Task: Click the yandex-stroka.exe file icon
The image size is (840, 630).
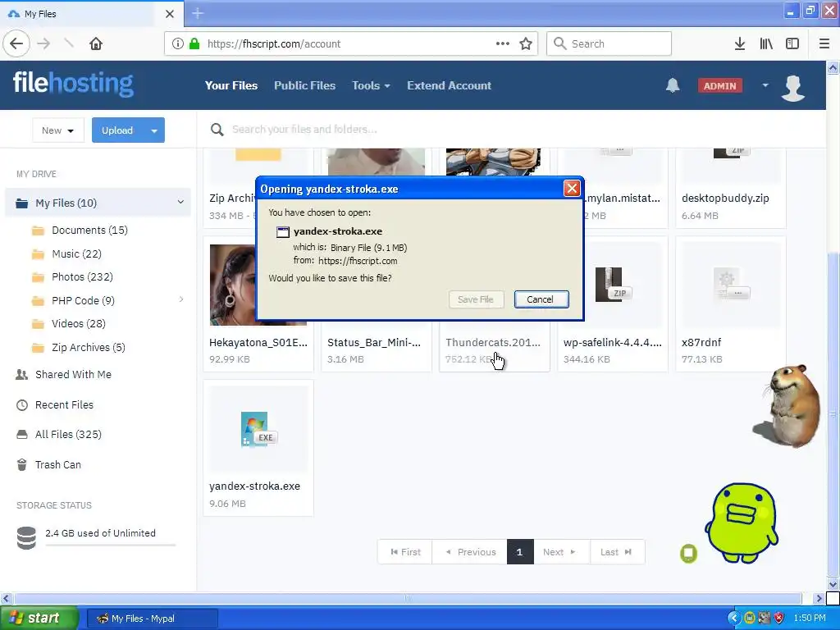Action: 258,429
